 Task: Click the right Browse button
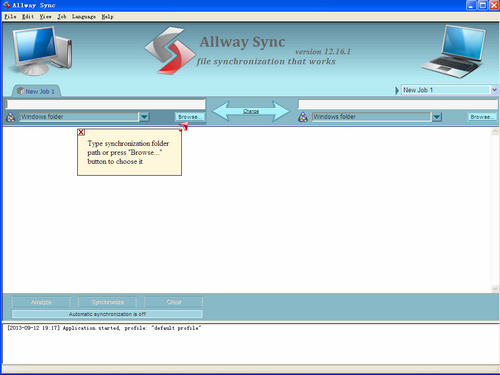[x=482, y=117]
